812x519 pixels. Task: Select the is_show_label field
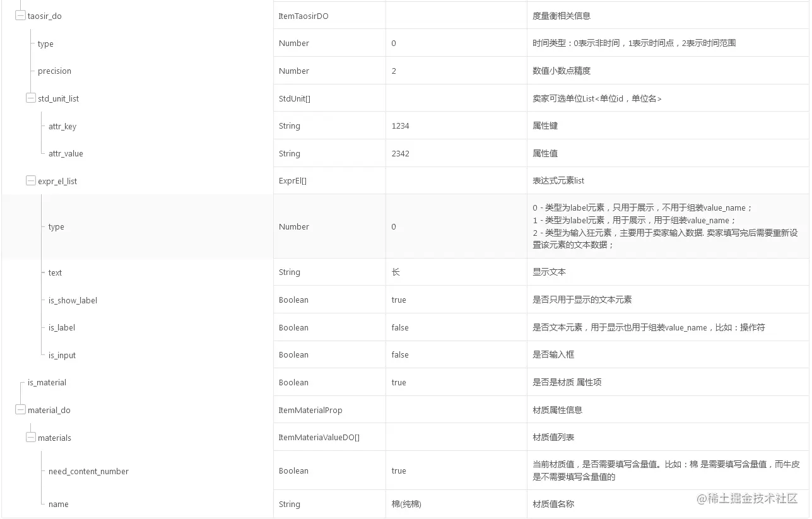tap(71, 300)
